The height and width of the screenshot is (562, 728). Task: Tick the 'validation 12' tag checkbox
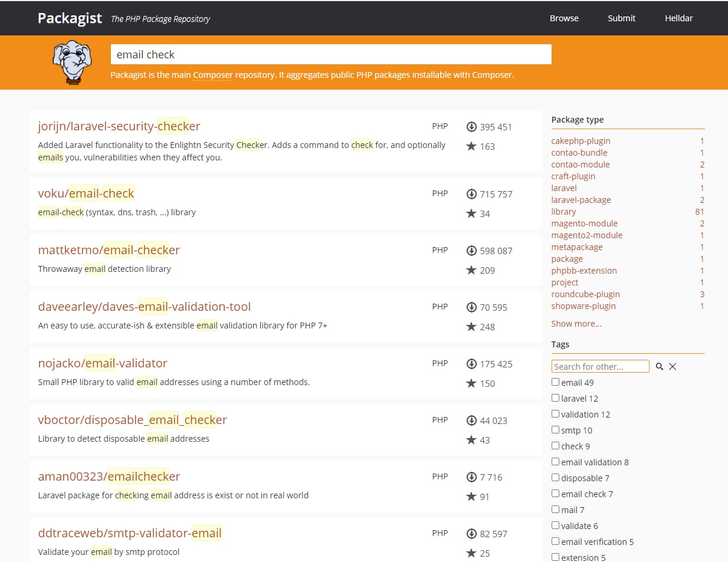click(x=555, y=414)
